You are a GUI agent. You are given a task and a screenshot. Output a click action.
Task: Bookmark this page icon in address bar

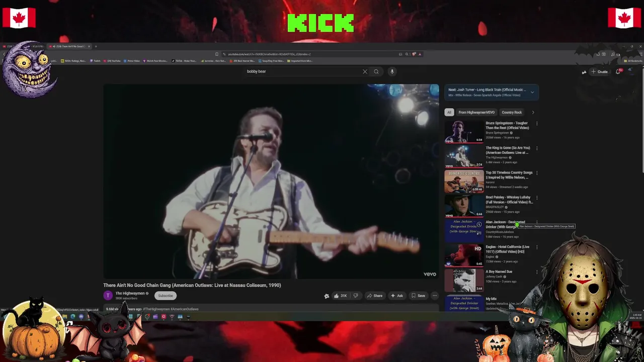click(x=217, y=54)
